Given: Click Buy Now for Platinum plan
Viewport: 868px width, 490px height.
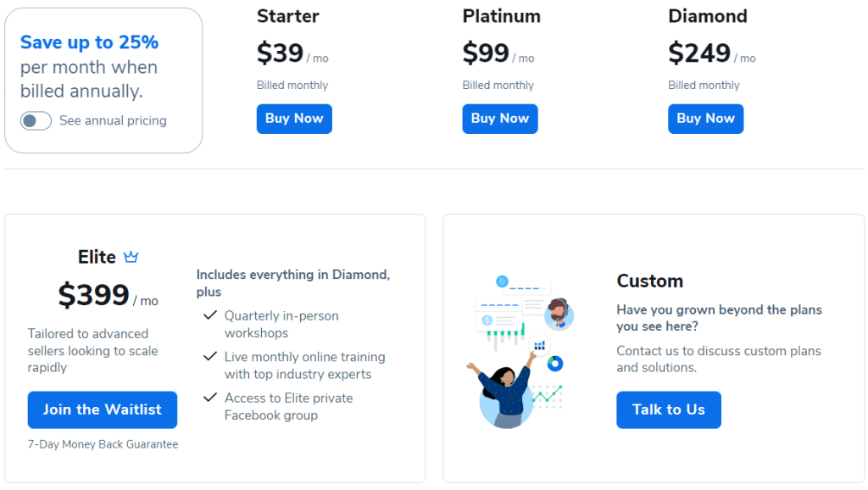Looking at the screenshot, I should (500, 119).
